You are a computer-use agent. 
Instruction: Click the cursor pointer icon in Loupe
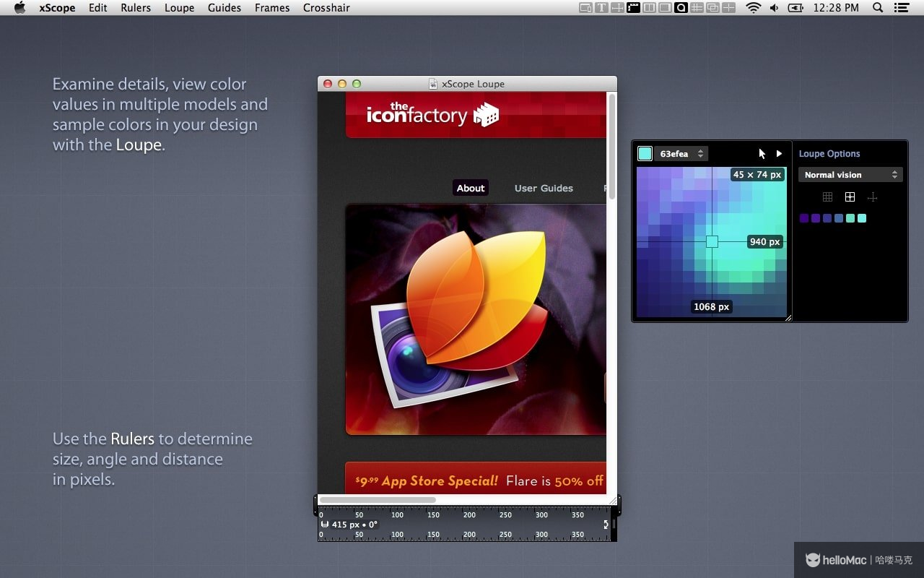762,153
